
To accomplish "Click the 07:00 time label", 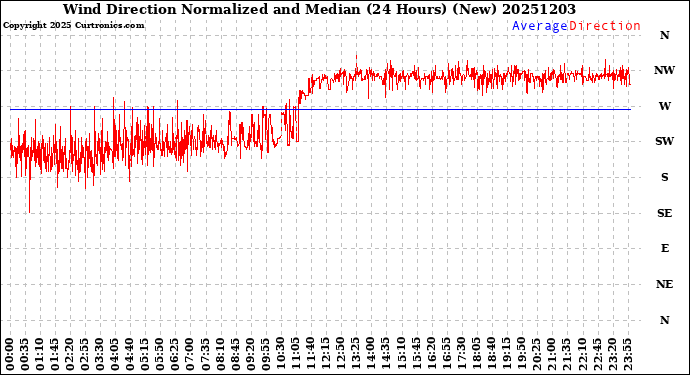I will pyautogui.click(x=190, y=354).
